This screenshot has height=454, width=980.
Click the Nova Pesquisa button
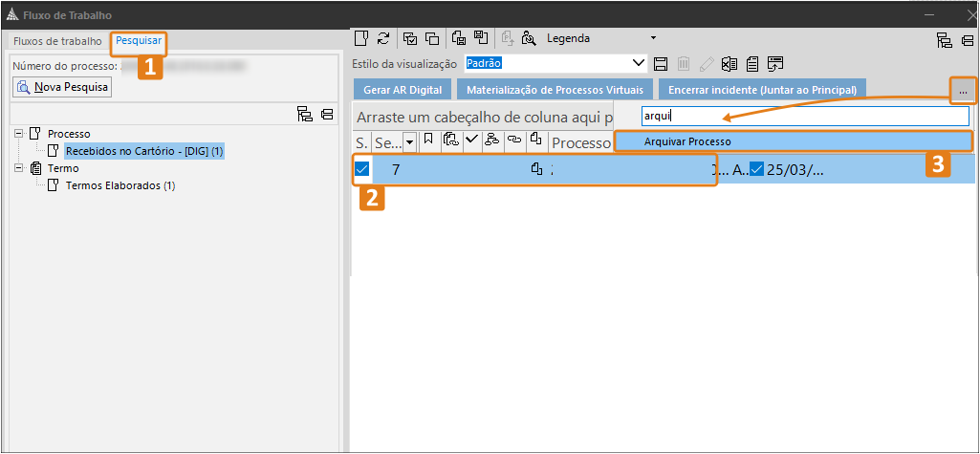63,87
